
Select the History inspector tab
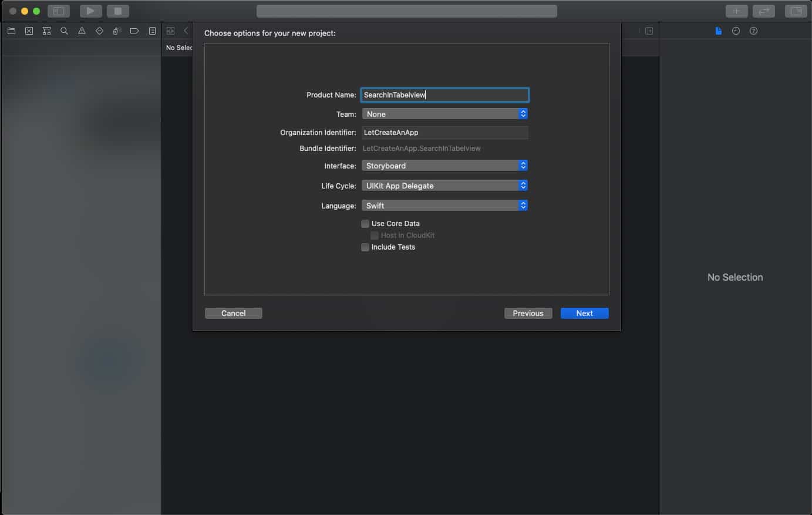pos(736,31)
